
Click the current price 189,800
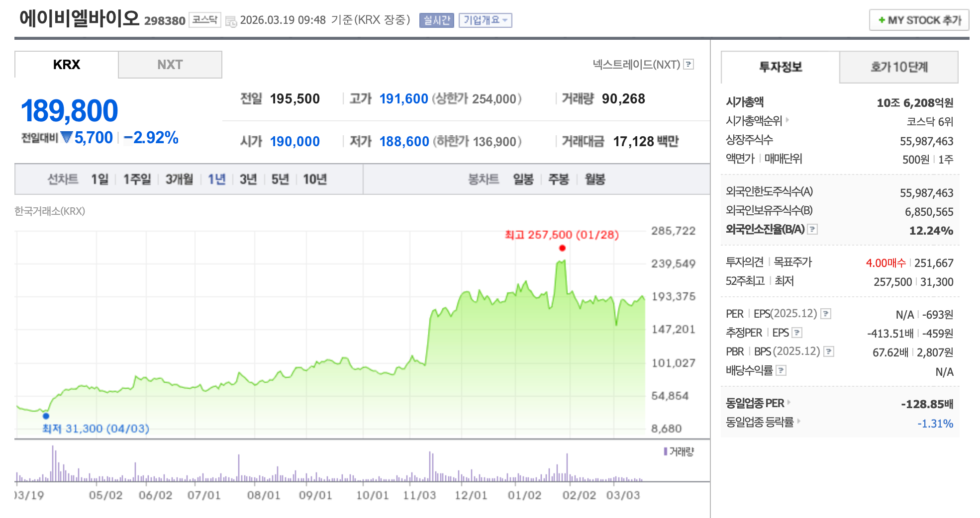[69, 111]
